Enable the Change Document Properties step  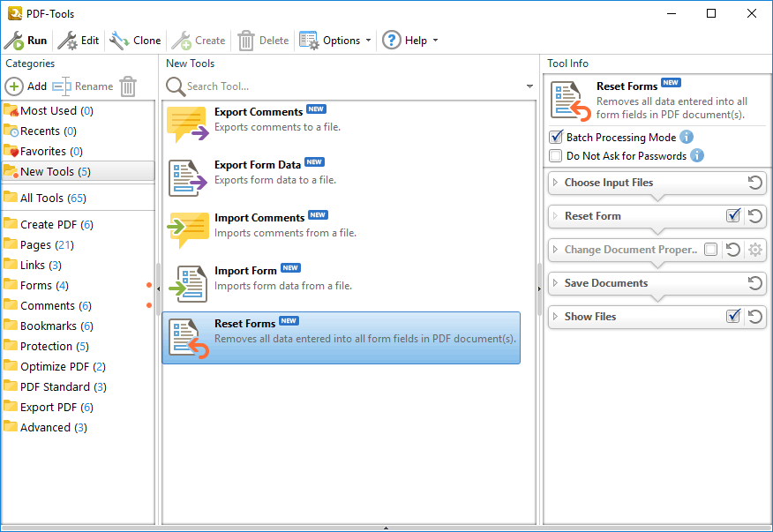710,250
